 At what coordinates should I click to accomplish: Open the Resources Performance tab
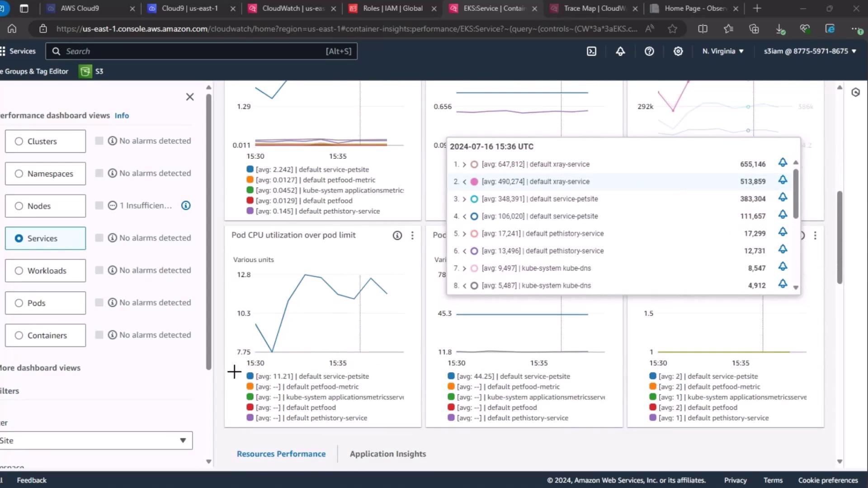pos(281,454)
